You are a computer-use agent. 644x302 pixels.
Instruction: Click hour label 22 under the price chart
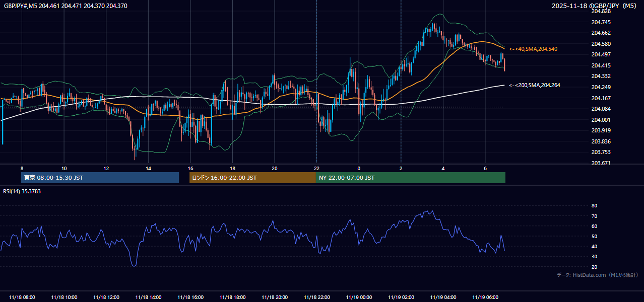[x=317, y=168]
